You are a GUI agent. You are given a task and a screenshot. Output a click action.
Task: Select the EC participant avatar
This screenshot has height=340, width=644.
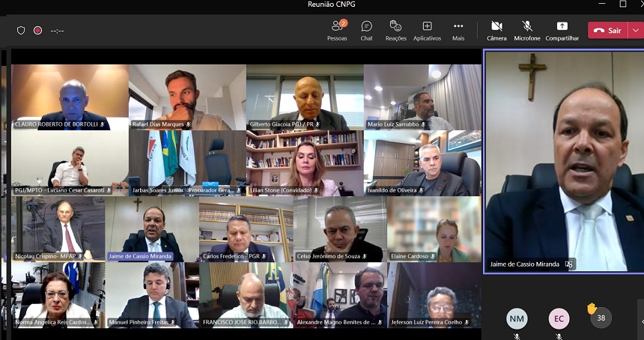click(559, 319)
